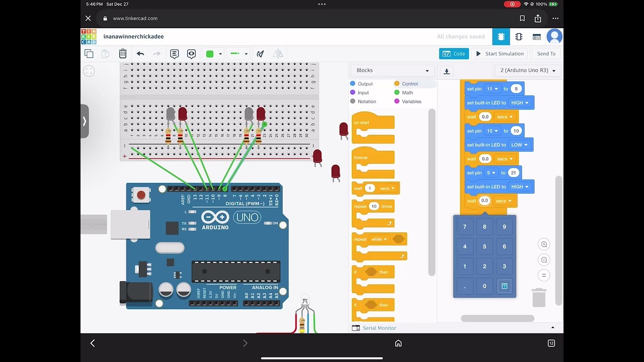Screen dimensions: 644x362
Task: Zoom canvas to fit all
Action: tap(89, 71)
